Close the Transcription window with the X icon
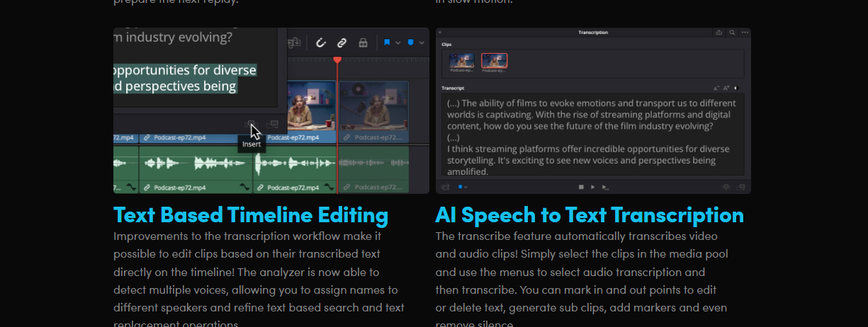Screen dimensions: 868x327 [x=439, y=33]
